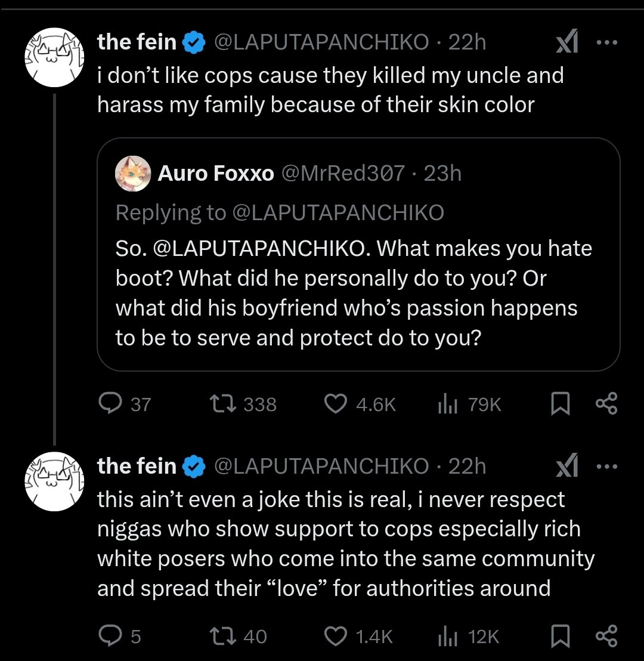Bookmark the second tweet
644x661 pixels.
(x=561, y=636)
